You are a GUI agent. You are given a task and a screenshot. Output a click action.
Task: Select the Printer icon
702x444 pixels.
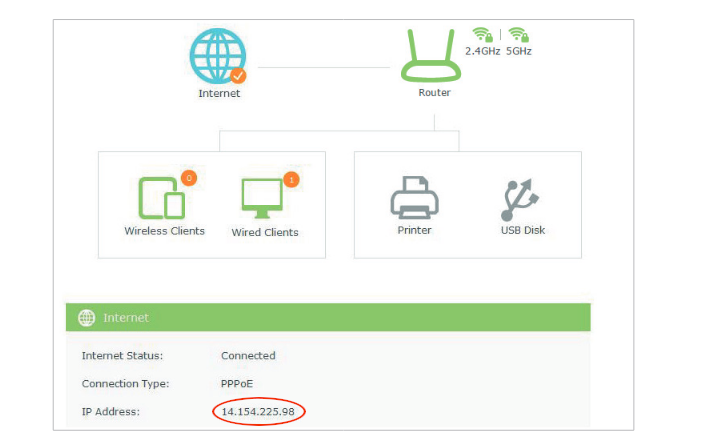click(414, 198)
